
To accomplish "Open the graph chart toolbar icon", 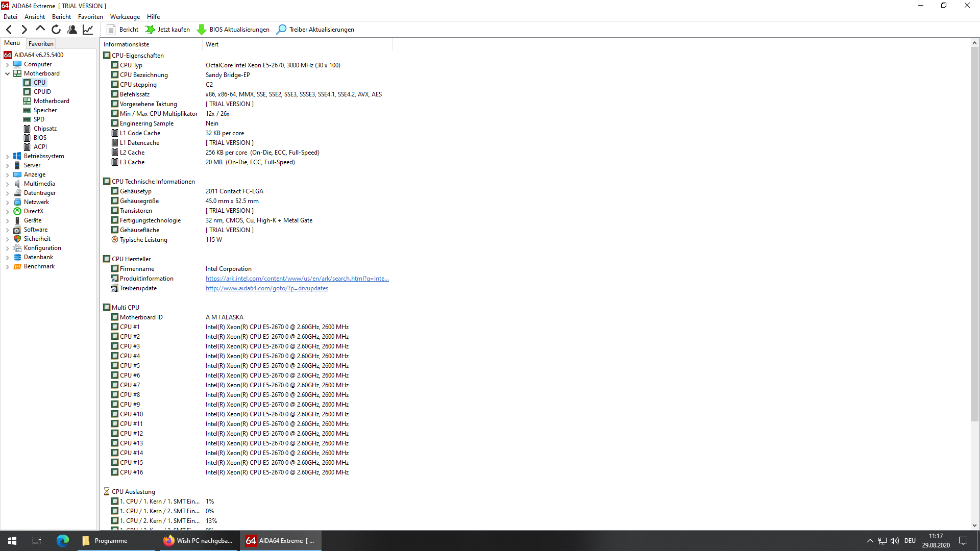I will click(x=88, y=30).
